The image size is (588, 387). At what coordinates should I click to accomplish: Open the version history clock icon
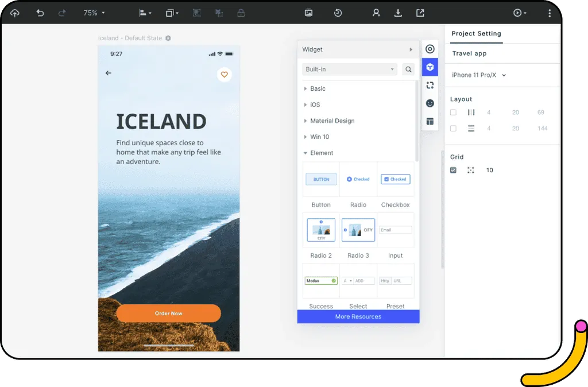pyautogui.click(x=338, y=13)
